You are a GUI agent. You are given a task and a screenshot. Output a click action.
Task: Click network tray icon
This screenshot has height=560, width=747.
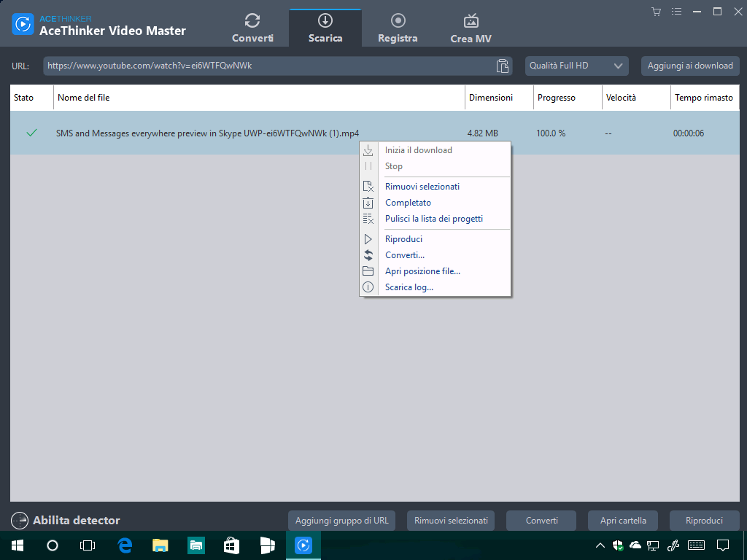(x=653, y=545)
